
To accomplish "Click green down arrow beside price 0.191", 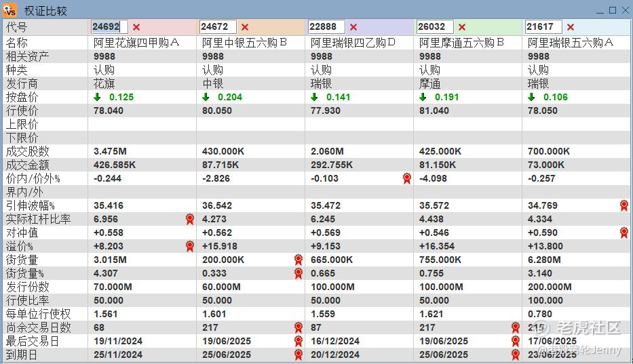I will click(423, 97).
